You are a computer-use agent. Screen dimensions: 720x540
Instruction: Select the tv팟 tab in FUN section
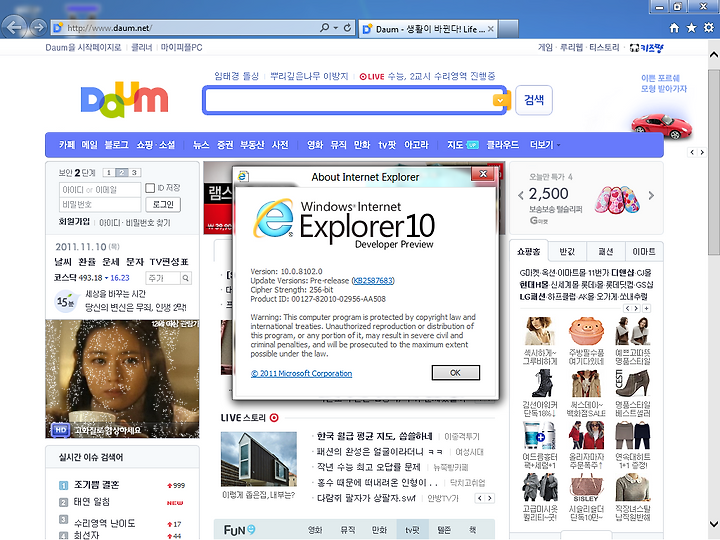click(x=412, y=530)
